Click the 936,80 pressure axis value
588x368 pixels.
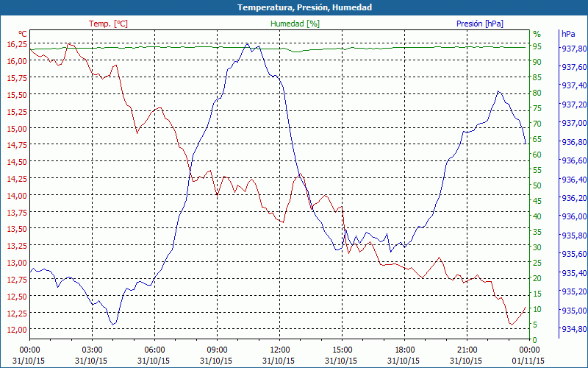pos(574,142)
